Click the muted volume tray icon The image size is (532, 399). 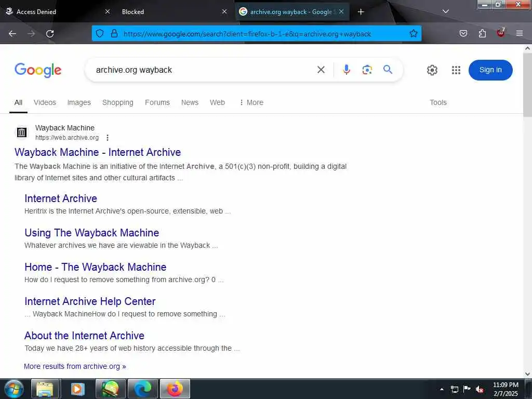[x=480, y=389]
